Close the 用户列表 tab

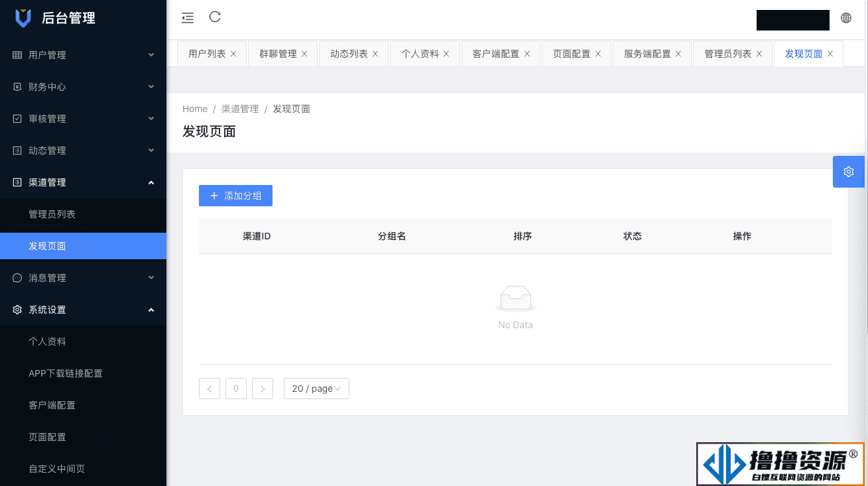click(233, 54)
